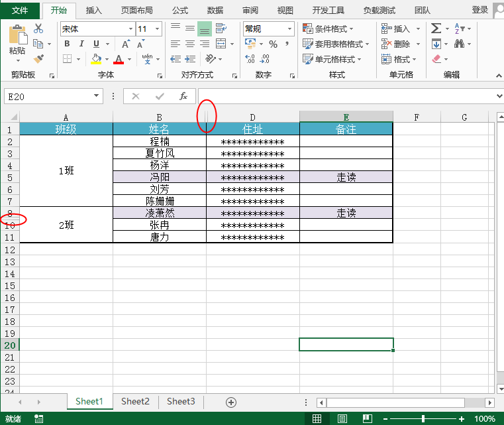Increase font size with large A icon
Viewport: 504px width, 425px height.
126,44
